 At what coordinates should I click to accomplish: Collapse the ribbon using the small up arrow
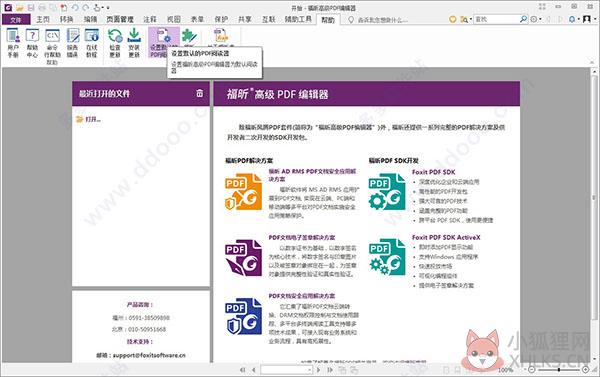592,62
